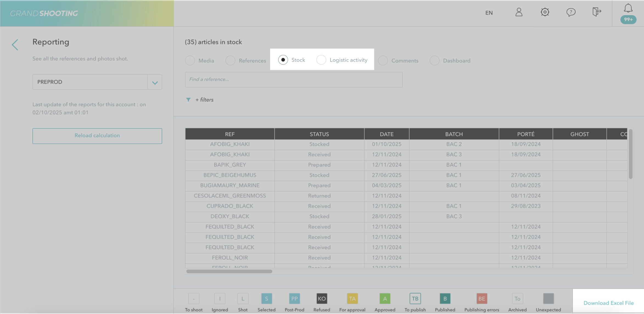
Task: Click the BATCH column header
Action: click(x=454, y=134)
